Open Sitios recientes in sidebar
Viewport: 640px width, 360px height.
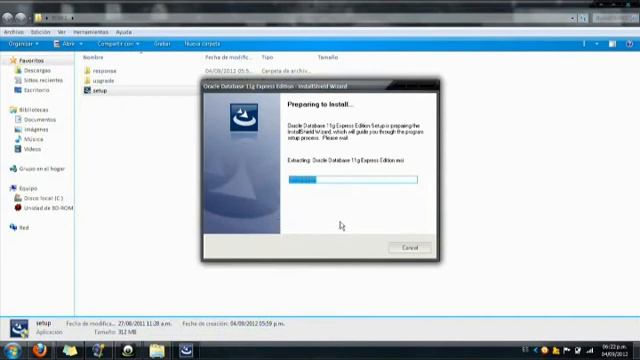click(43, 80)
